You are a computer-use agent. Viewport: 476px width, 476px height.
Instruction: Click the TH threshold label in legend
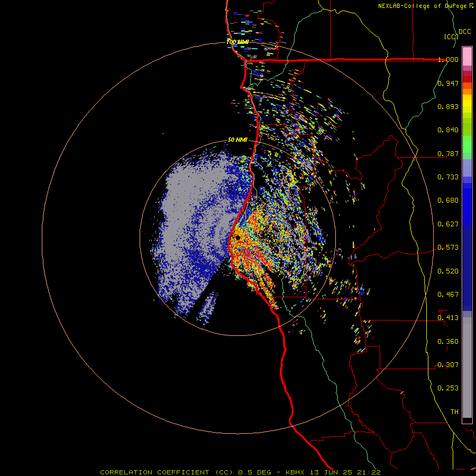click(x=454, y=412)
